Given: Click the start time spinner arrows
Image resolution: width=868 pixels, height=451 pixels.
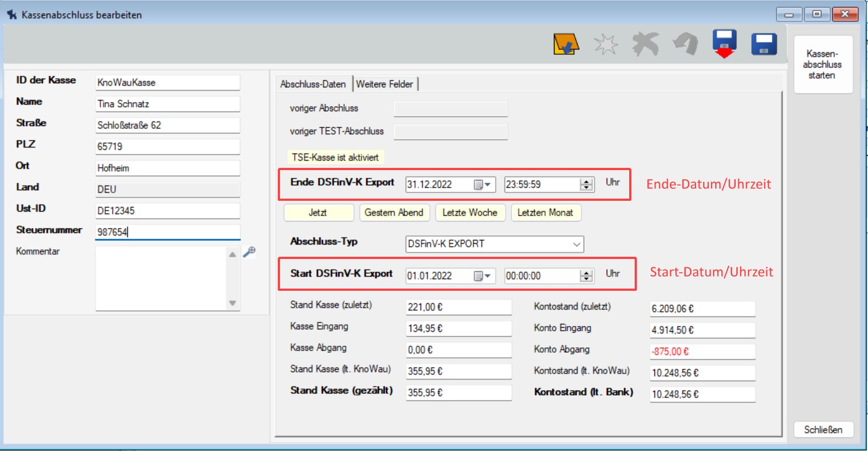Looking at the screenshot, I should click(x=586, y=276).
